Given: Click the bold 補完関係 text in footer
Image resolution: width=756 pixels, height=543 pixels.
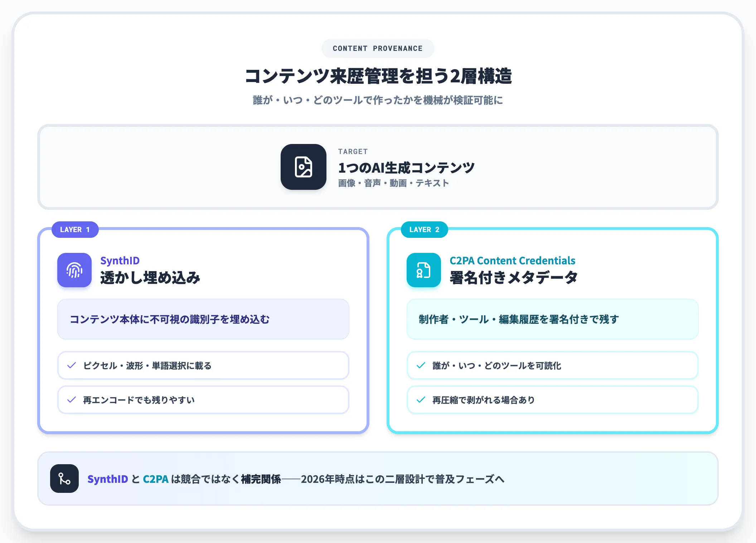Looking at the screenshot, I should pos(261,479).
